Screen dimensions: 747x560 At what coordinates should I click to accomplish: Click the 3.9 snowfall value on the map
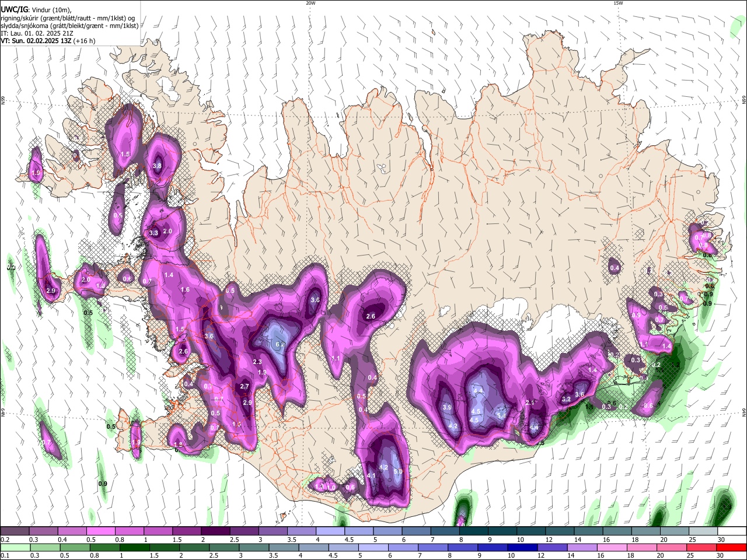(x=448, y=407)
